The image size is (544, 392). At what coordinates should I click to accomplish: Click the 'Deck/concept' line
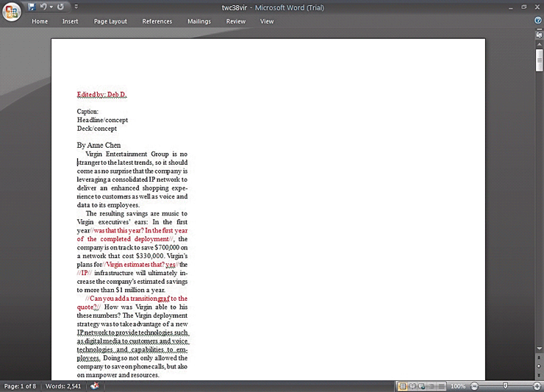click(x=97, y=129)
